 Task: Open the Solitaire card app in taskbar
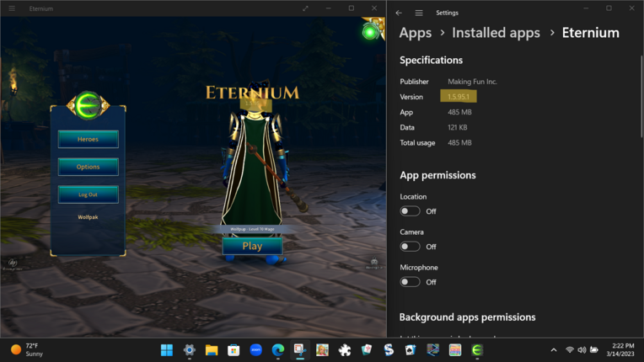tap(411, 350)
